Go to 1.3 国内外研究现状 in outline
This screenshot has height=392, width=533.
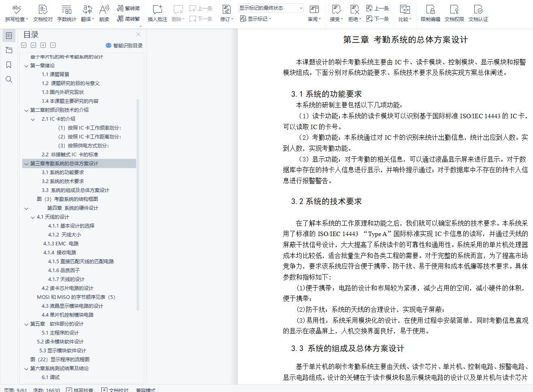tap(63, 92)
